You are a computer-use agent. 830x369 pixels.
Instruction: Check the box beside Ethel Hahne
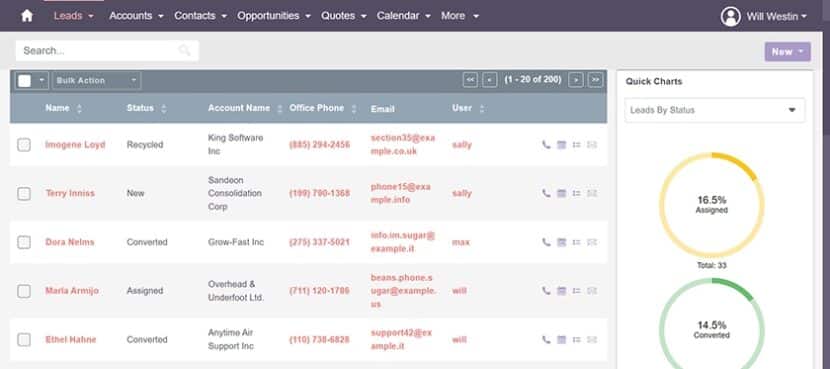coord(24,339)
